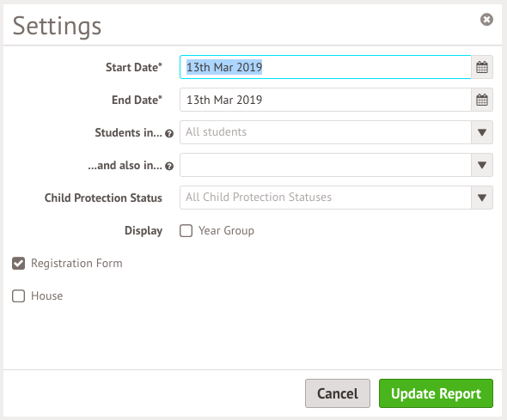Expand Child Protection Status dropdown arrow
Image resolution: width=507 pixels, height=420 pixels.
(x=482, y=198)
